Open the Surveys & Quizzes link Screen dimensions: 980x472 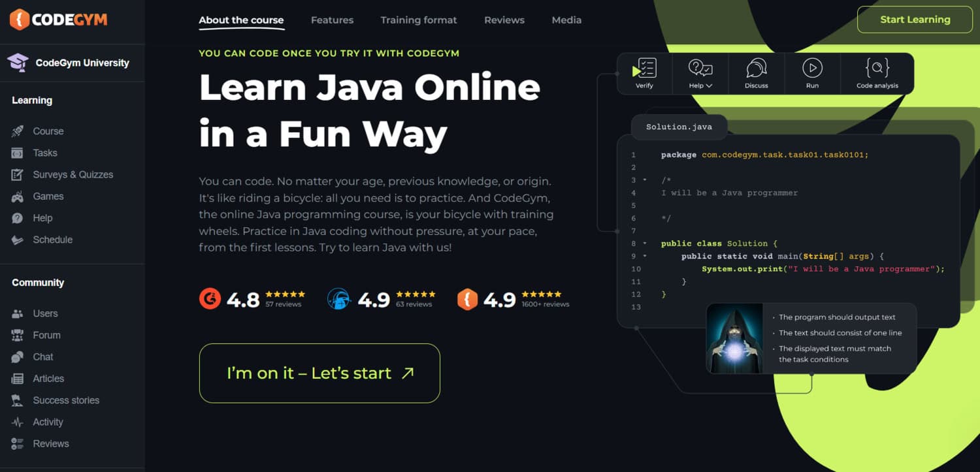[x=73, y=174]
